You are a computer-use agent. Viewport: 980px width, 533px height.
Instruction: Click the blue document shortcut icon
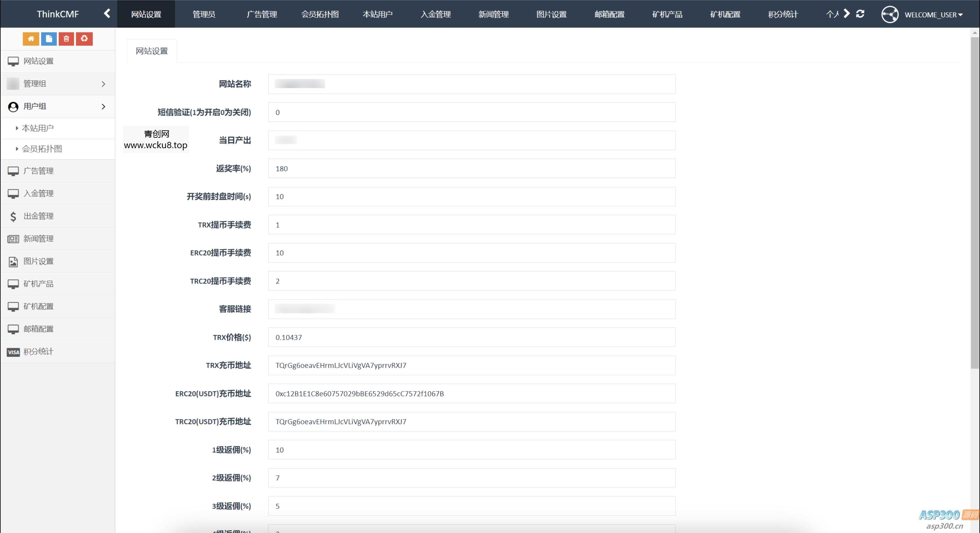click(49, 38)
